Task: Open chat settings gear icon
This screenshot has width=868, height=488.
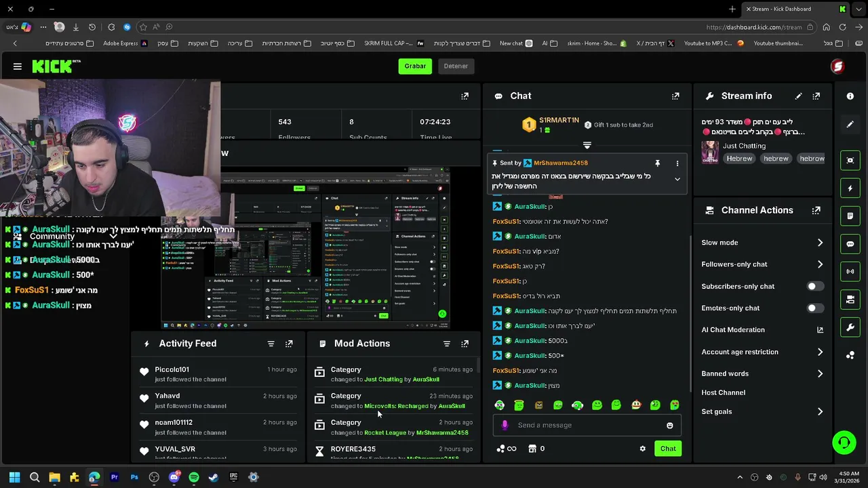Action: click(x=642, y=449)
